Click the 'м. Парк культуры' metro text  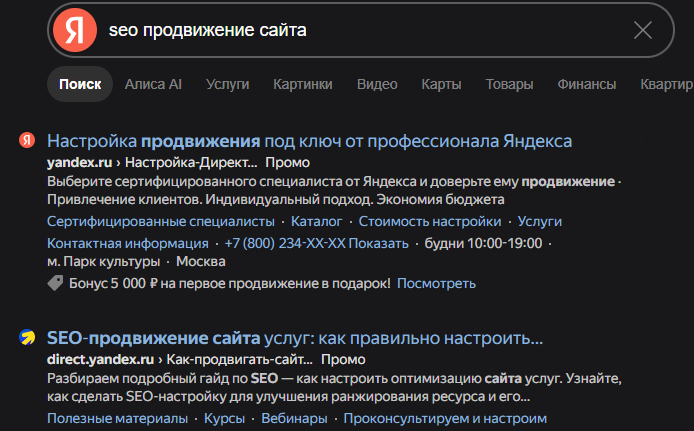[x=104, y=262]
